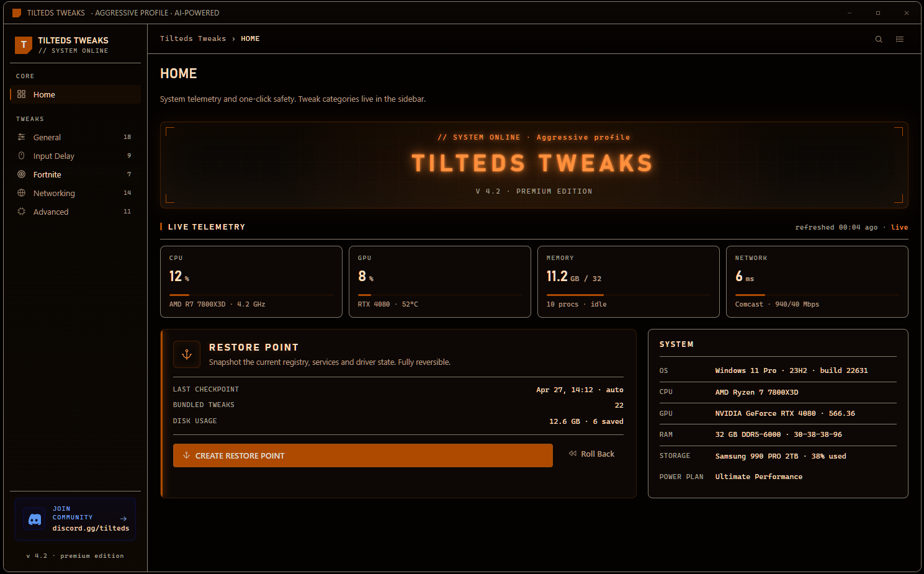Click '10 procs · idle' text

(576, 304)
